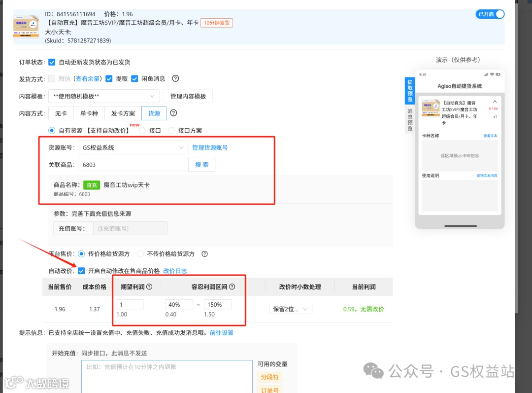
Task: Open help icon beside 货源 tab
Action: (x=173, y=113)
